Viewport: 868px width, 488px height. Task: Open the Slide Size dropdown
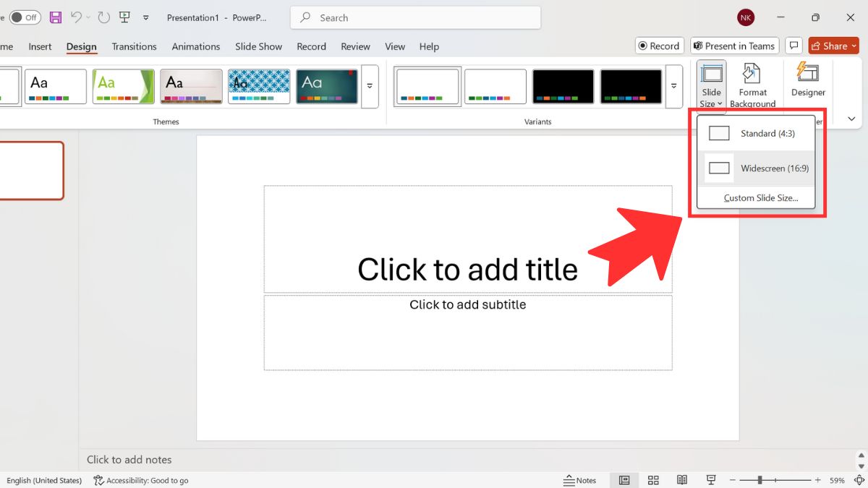pos(712,86)
